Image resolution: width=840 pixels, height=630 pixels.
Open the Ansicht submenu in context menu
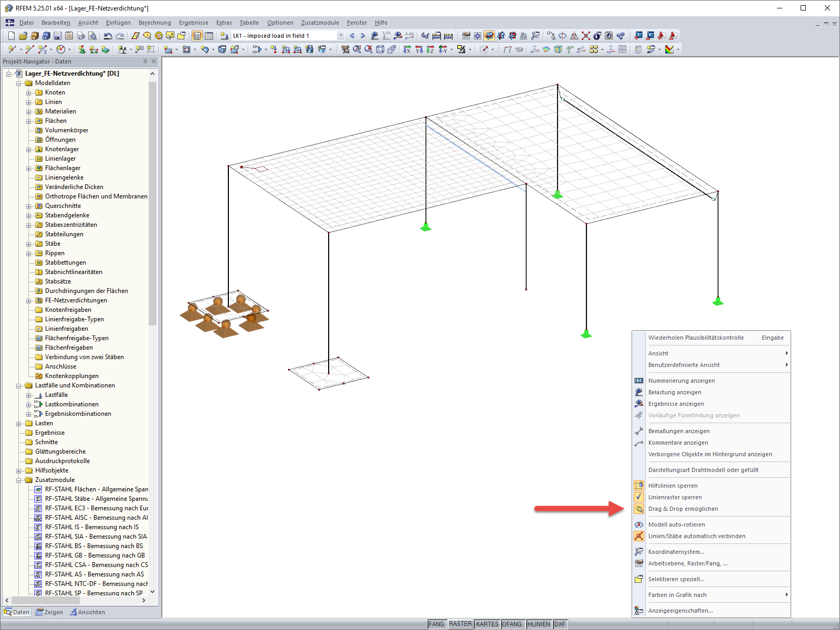coord(712,353)
